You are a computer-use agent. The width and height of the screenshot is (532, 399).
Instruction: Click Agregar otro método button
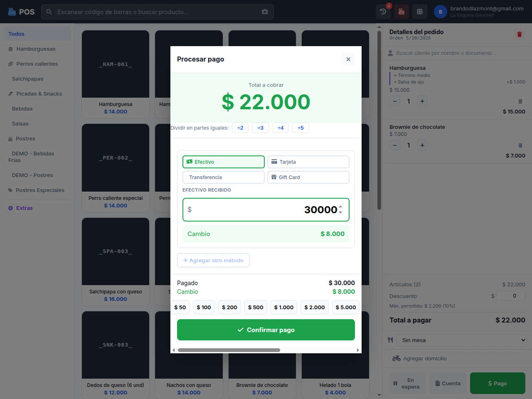[213, 260]
